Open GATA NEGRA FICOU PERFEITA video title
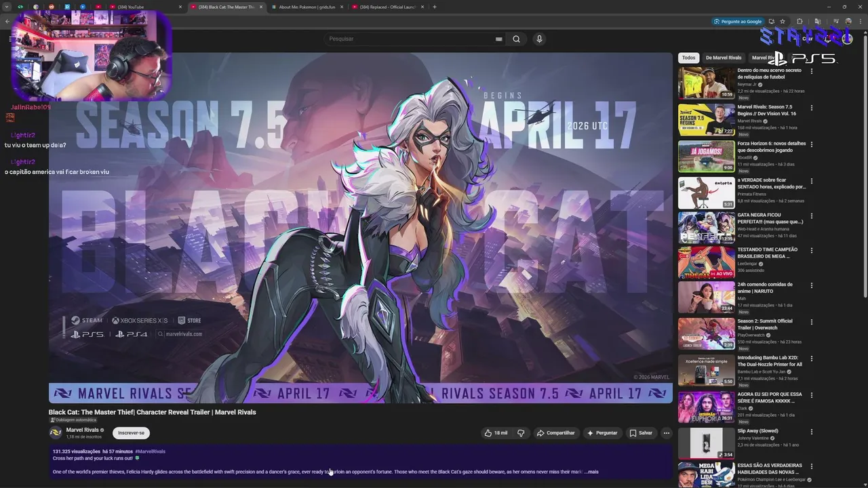Viewport: 868px width, 488px height. pyautogui.click(x=770, y=218)
